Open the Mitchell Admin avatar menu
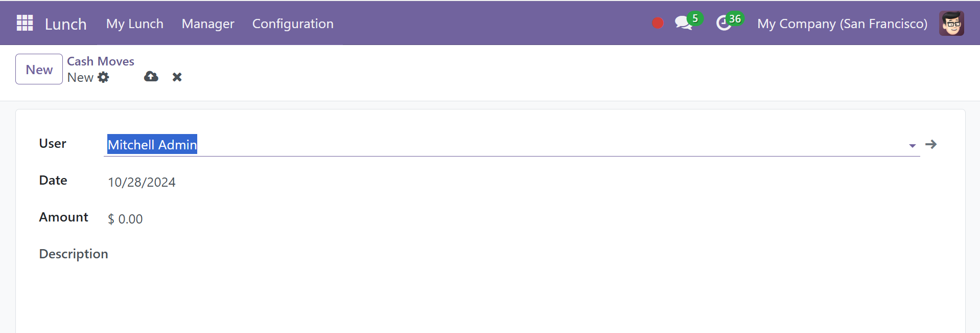980x333 pixels. point(951,23)
